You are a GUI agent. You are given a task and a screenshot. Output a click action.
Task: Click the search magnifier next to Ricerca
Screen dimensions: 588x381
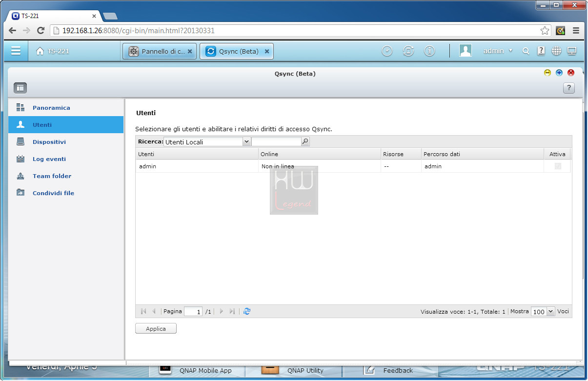coord(305,142)
